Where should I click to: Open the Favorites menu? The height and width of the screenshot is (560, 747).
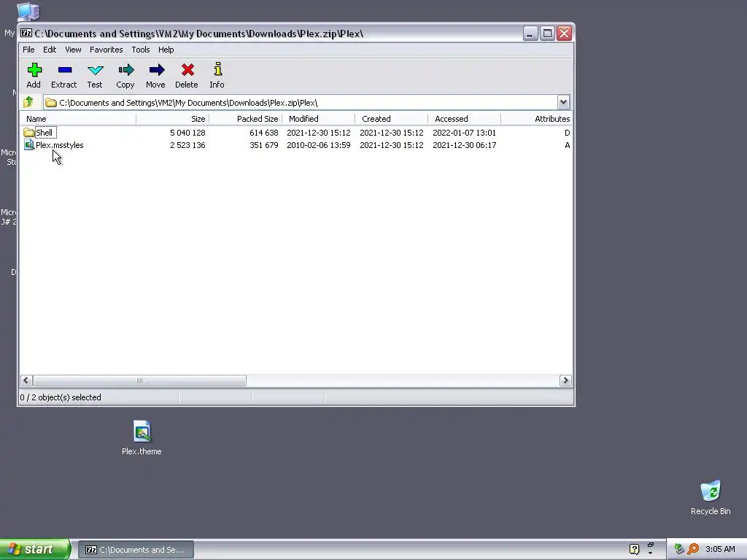(x=107, y=50)
